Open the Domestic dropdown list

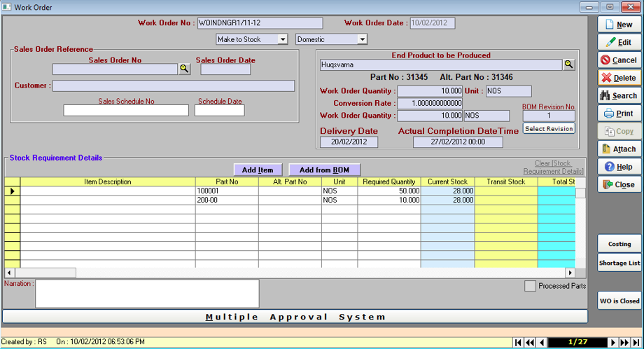(x=363, y=39)
